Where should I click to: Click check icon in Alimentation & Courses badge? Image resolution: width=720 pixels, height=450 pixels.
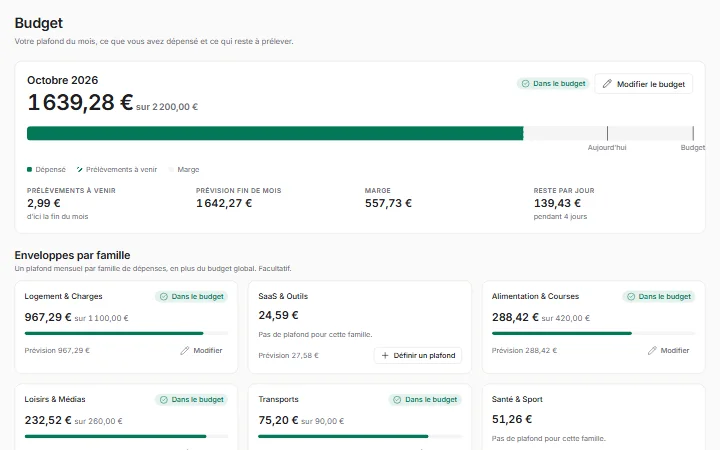coord(631,297)
